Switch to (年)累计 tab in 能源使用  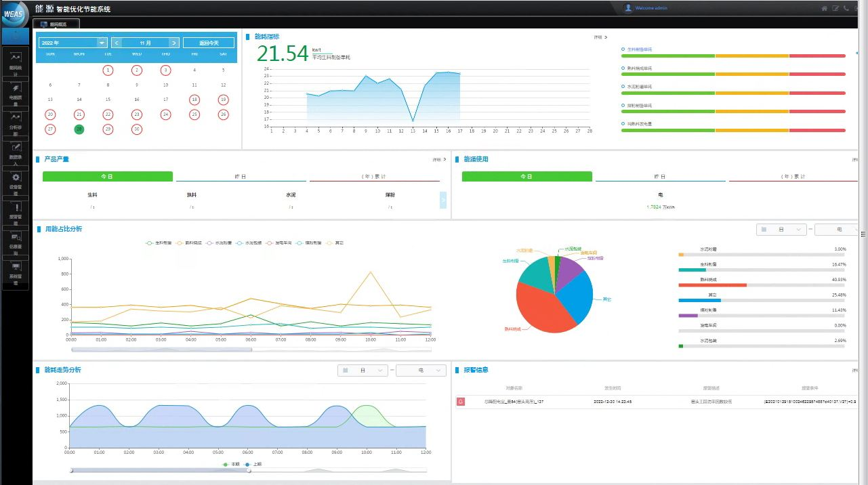(793, 176)
